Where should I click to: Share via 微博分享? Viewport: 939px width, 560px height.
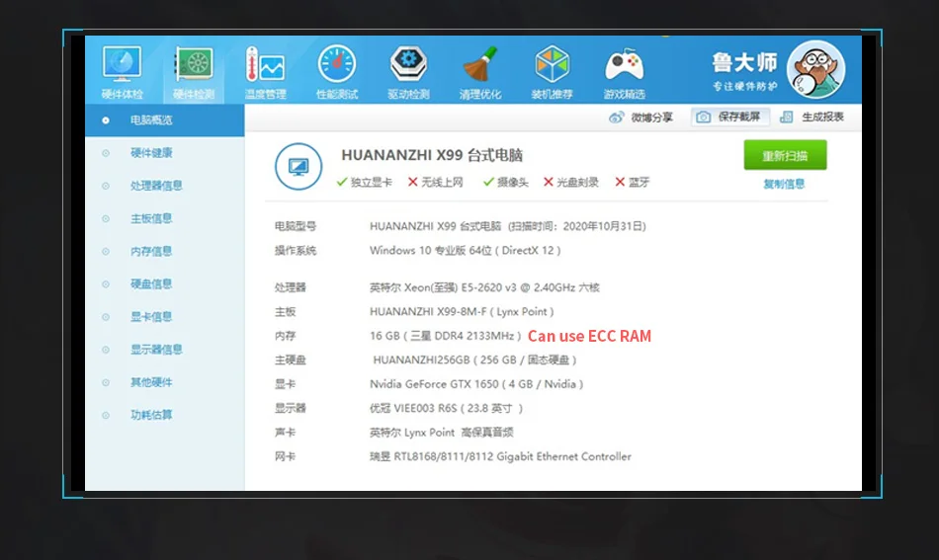click(x=640, y=118)
